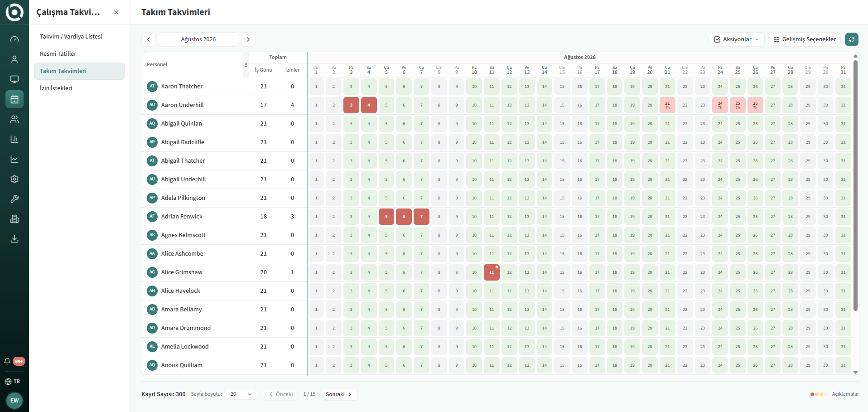Open the users group sidebar icon

[x=14, y=119]
